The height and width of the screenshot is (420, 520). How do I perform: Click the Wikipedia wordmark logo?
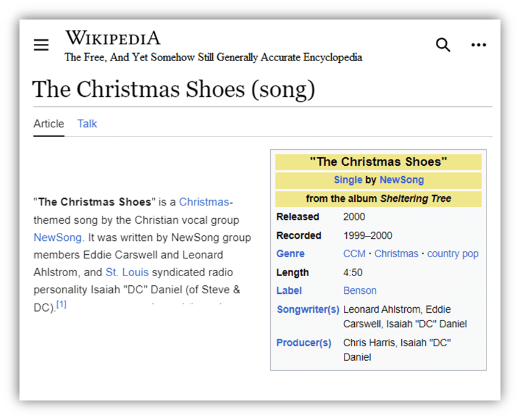click(x=113, y=37)
